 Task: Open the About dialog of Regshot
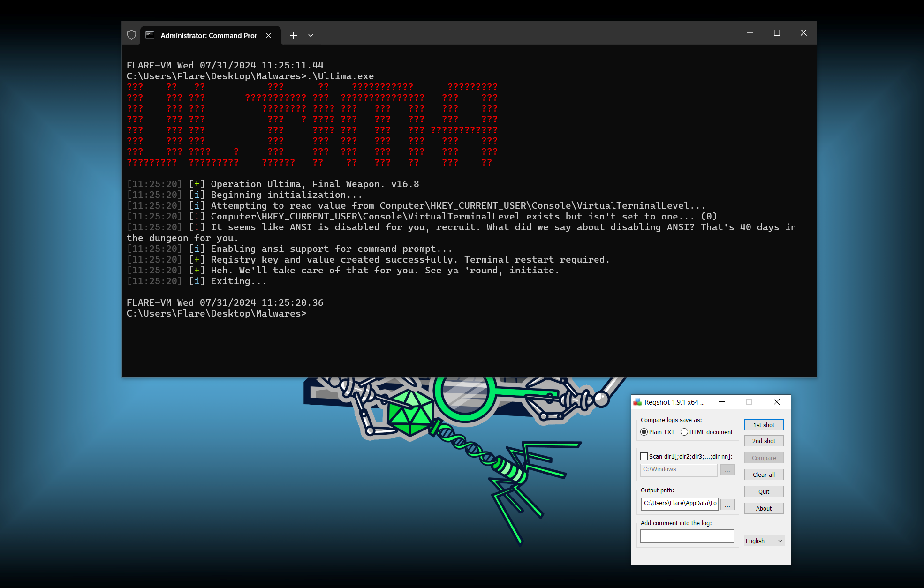point(764,508)
